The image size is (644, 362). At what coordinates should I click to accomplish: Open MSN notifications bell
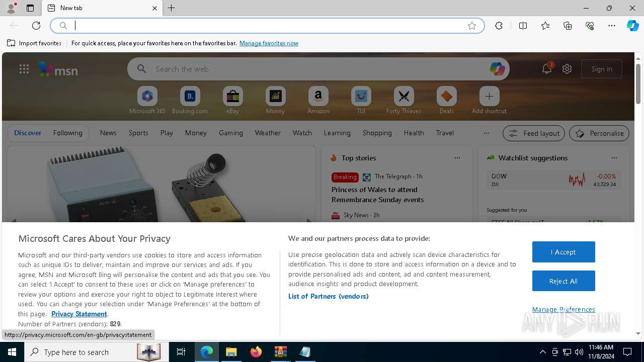click(x=547, y=69)
